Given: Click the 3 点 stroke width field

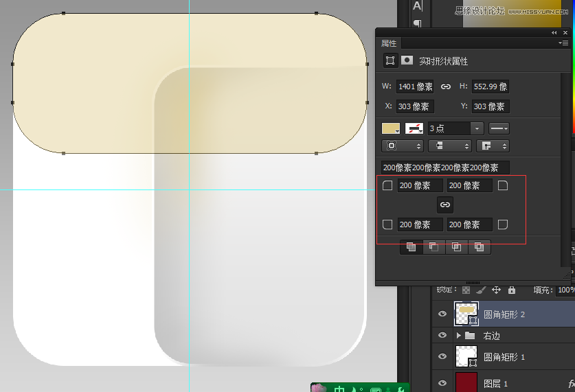Looking at the screenshot, I should pos(449,128).
